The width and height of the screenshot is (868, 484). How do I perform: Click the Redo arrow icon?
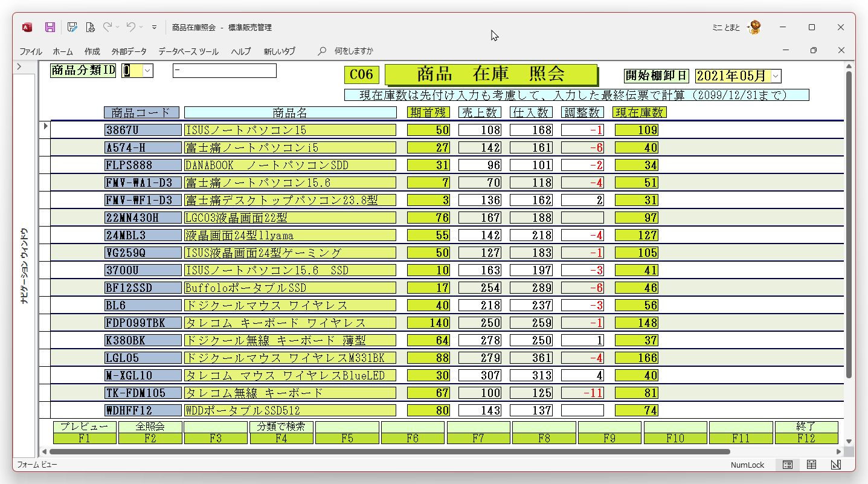(x=108, y=27)
